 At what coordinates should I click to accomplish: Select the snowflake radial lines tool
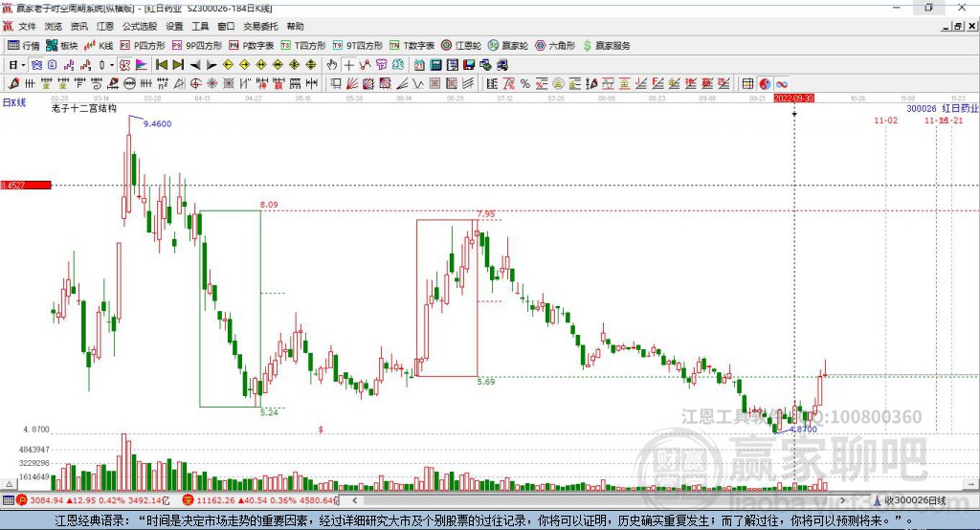[x=212, y=84]
